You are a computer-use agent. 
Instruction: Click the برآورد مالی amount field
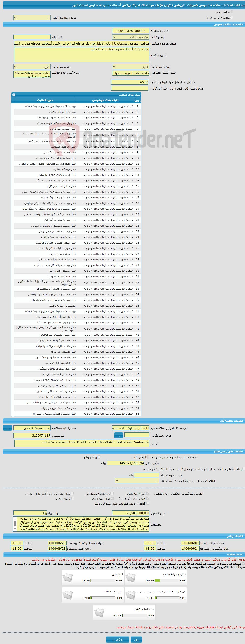click(125, 463)
